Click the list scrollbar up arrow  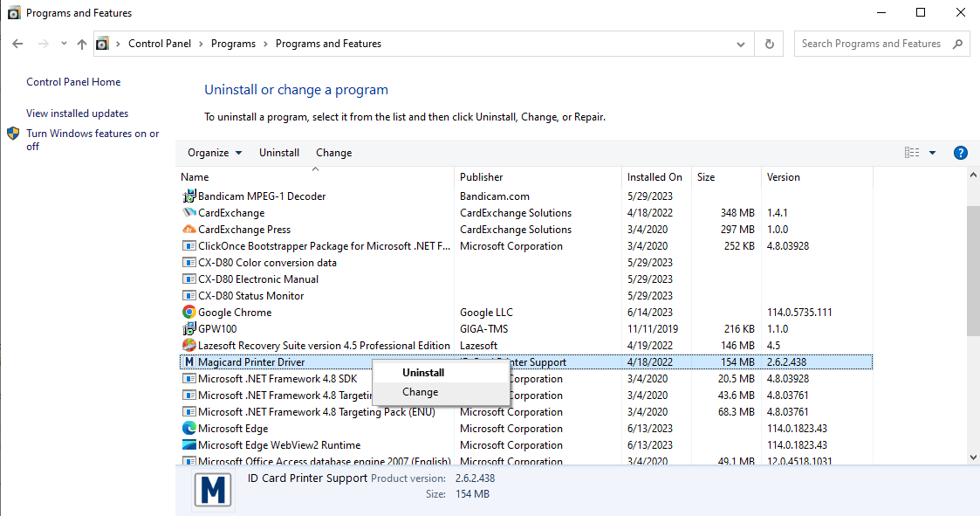coord(973,175)
